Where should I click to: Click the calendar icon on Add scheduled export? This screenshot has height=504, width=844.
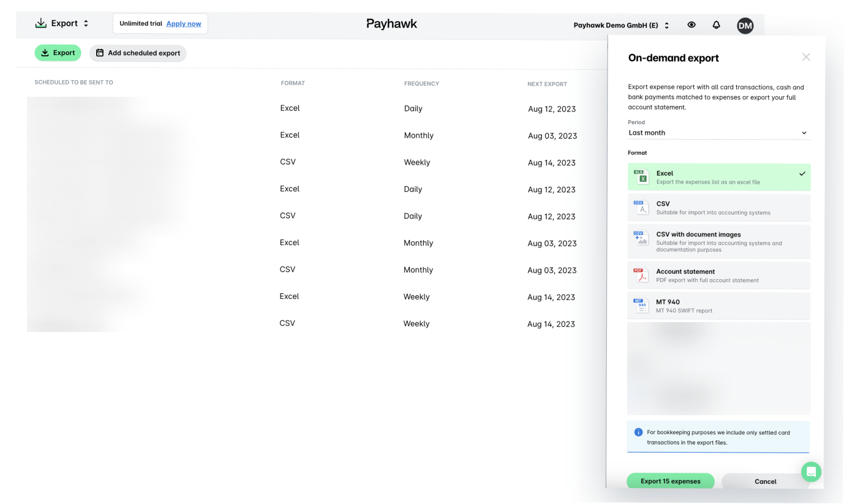click(x=99, y=53)
